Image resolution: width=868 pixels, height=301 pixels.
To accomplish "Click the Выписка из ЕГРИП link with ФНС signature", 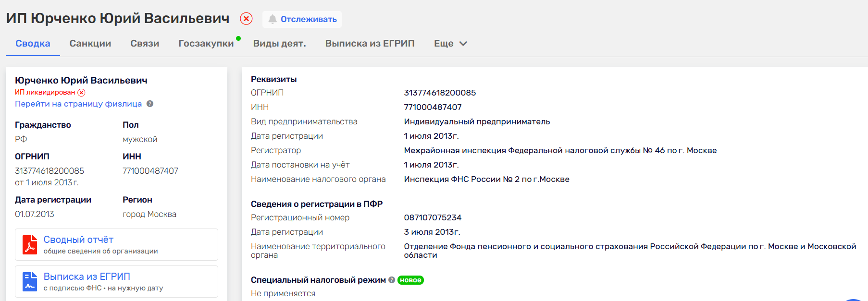I will (87, 277).
